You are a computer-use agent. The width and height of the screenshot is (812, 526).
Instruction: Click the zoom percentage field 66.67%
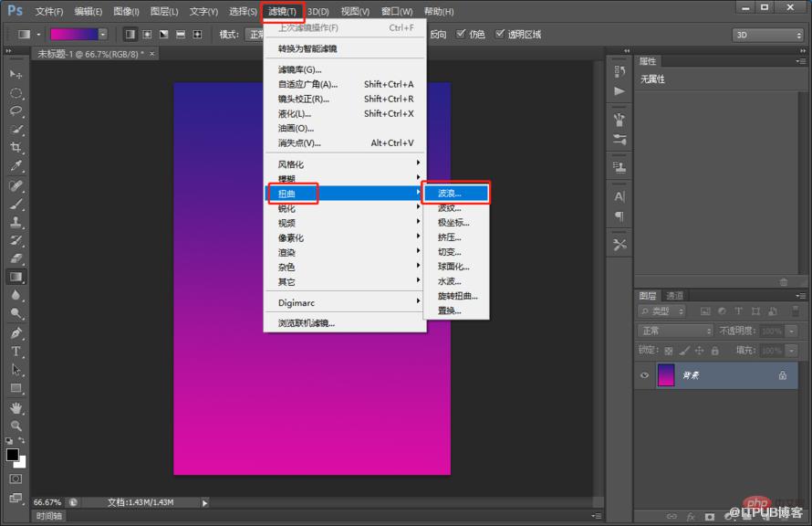click(x=47, y=502)
